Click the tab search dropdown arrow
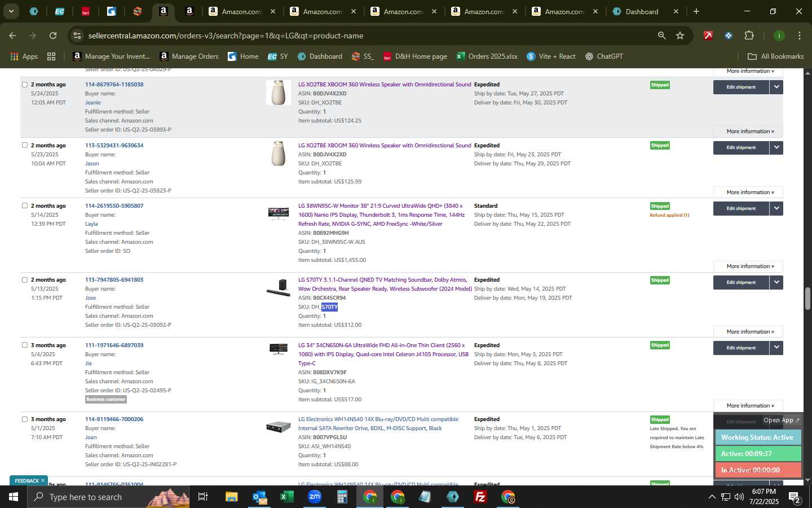This screenshot has height=508, width=812. point(11,11)
